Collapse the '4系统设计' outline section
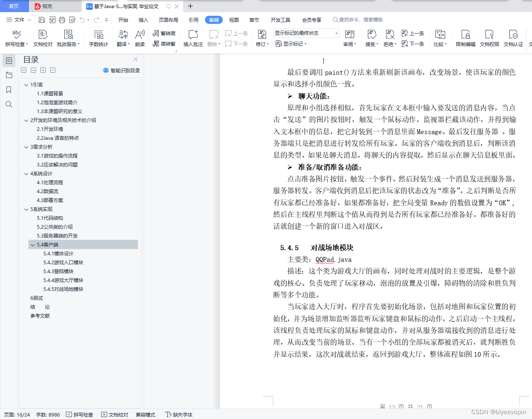Screen dimensions: 532x419 pyautogui.click(x=26, y=174)
